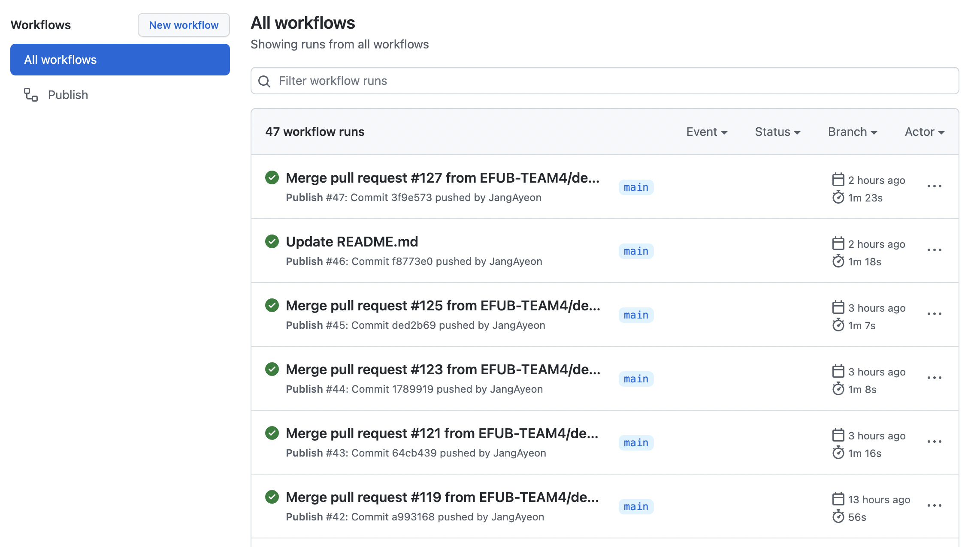Image resolution: width=980 pixels, height=547 pixels.
Task: Open the Event filter dropdown
Action: [707, 132]
